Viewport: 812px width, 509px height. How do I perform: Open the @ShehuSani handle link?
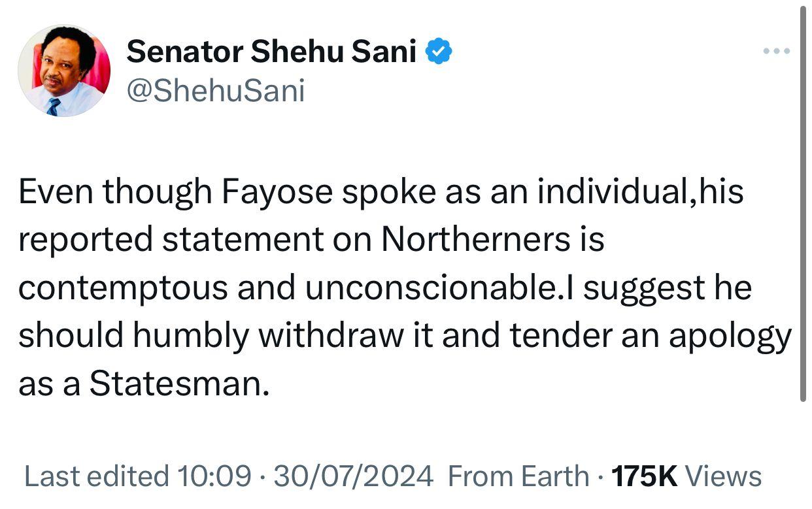point(216,91)
